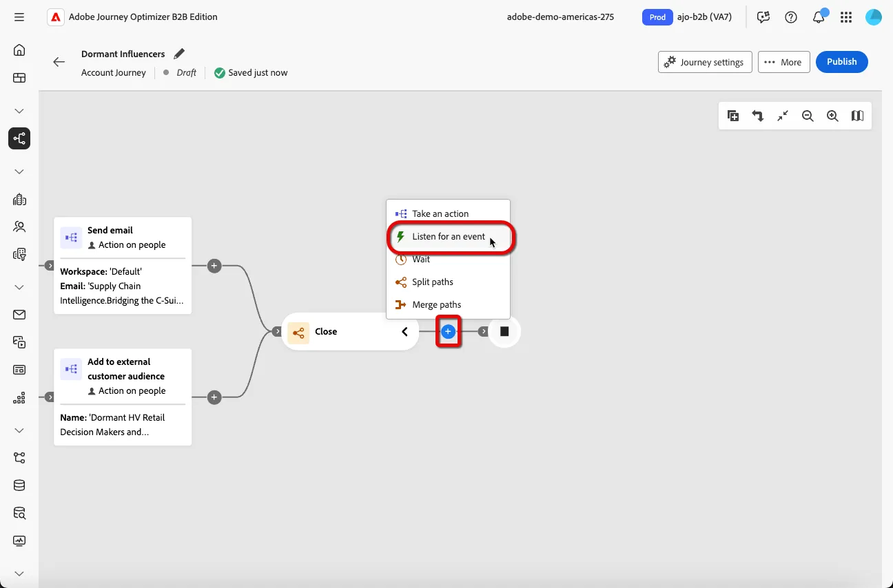Expand the sidebar section above the buildings icon
The width and height of the screenshot is (893, 588).
click(19, 171)
